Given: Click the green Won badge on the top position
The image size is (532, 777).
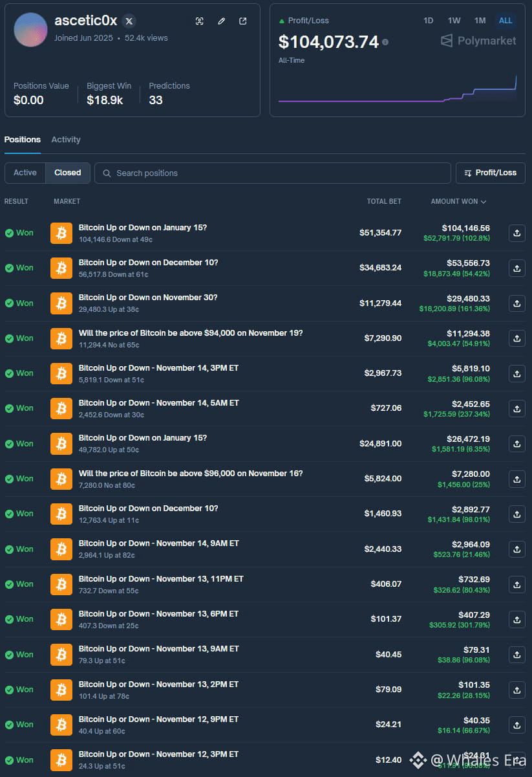Looking at the screenshot, I should coord(18,233).
